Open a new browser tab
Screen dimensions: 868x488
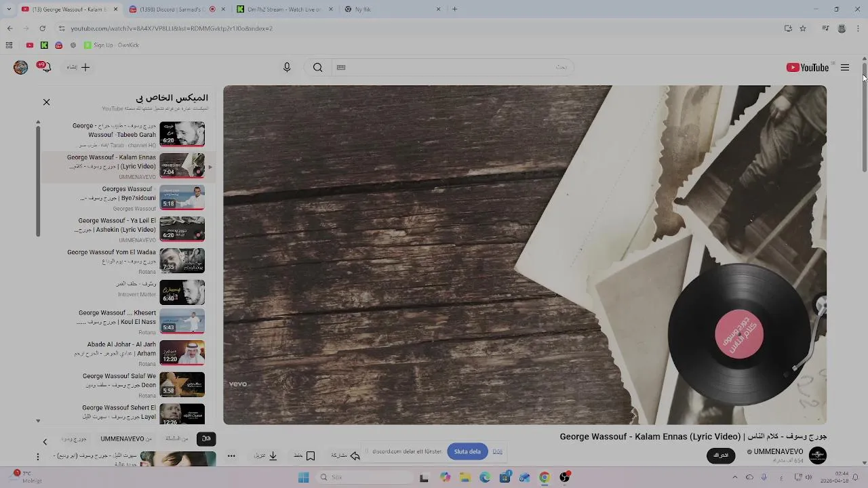click(x=454, y=9)
